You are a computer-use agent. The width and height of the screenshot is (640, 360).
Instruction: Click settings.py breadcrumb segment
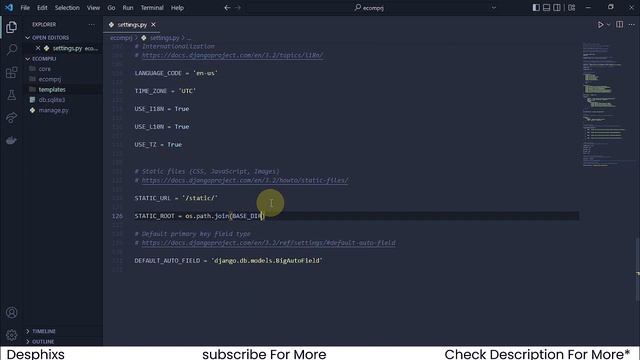coord(164,38)
